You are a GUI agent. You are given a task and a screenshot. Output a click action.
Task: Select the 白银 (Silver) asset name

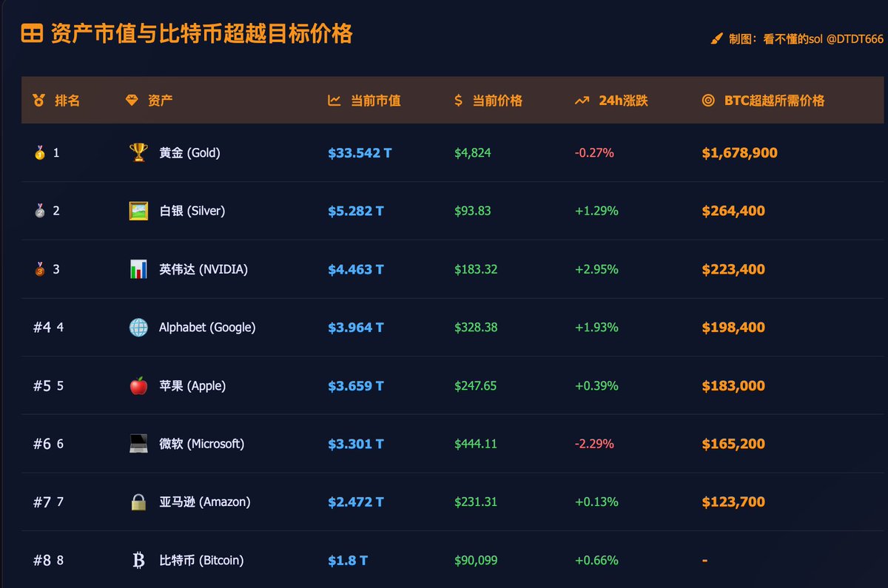tap(192, 211)
